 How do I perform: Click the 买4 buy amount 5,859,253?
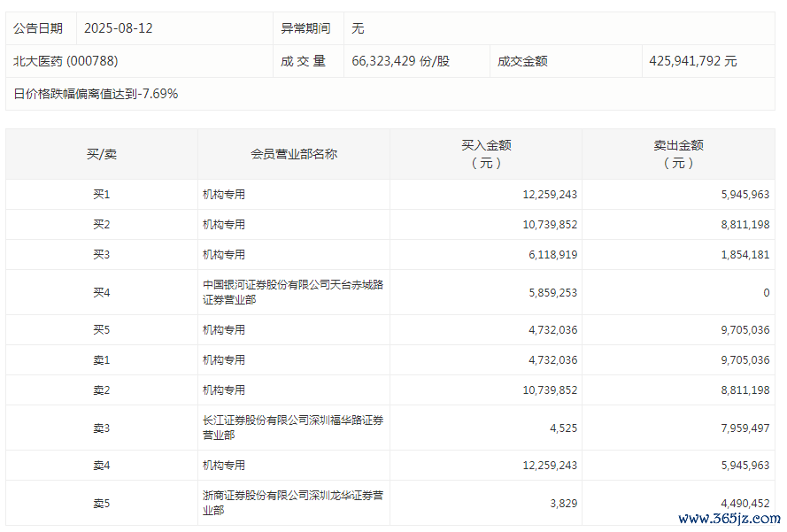coord(550,292)
